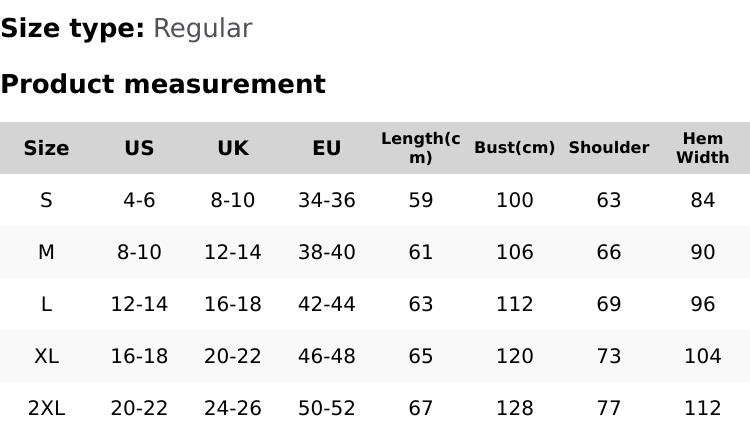
Task: Click shoulder value 73 in XL row
Action: tap(609, 357)
